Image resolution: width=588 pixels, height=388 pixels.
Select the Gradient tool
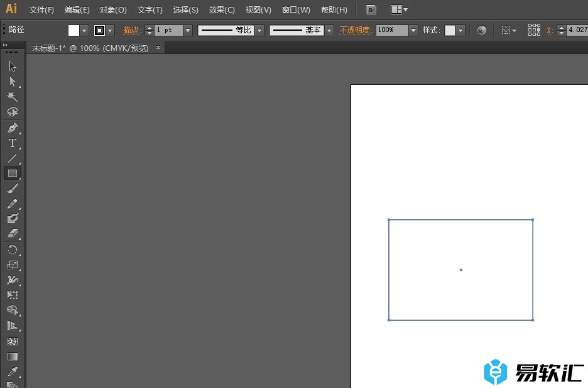point(13,357)
